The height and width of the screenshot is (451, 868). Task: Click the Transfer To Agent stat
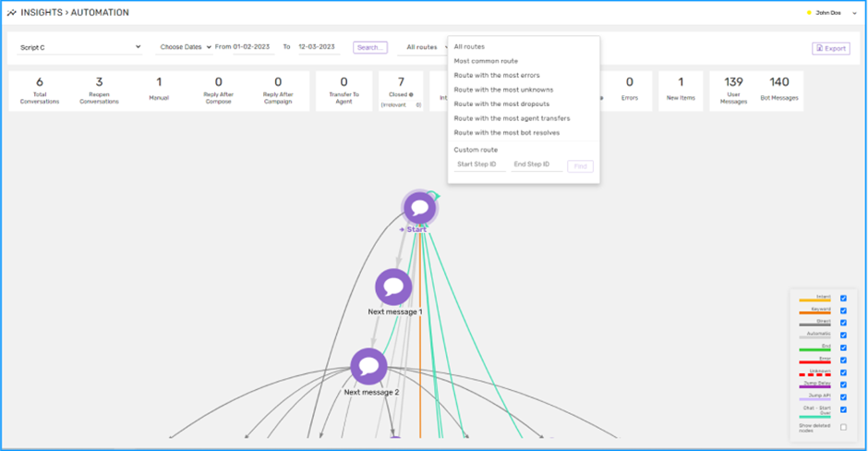(x=344, y=91)
